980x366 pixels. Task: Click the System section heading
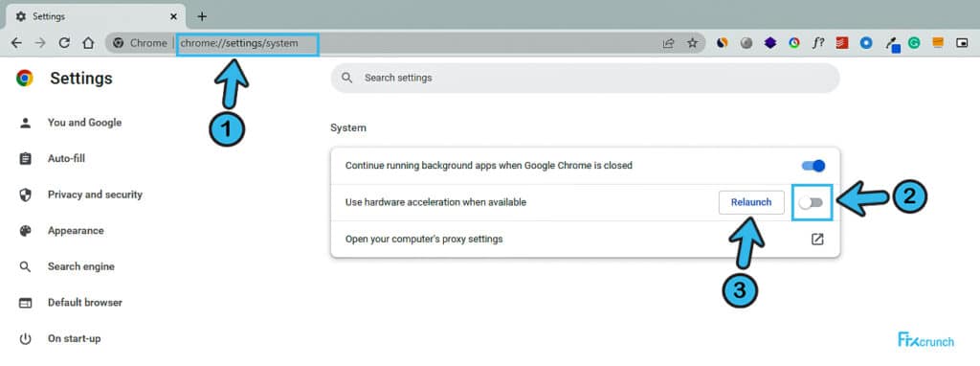[348, 127]
